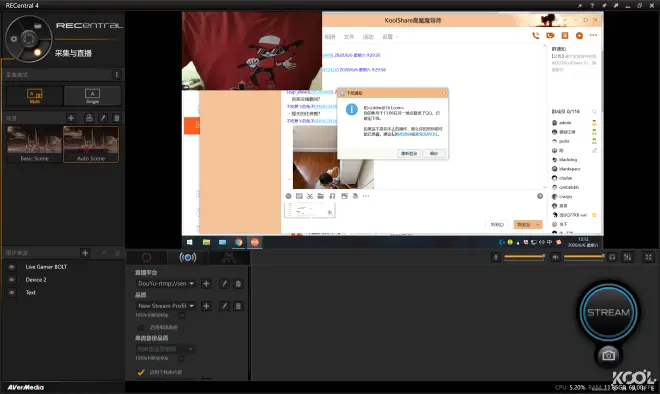Add a new scene with the plus icon
Image resolution: width=660 pixels, height=394 pixels.
(71, 118)
